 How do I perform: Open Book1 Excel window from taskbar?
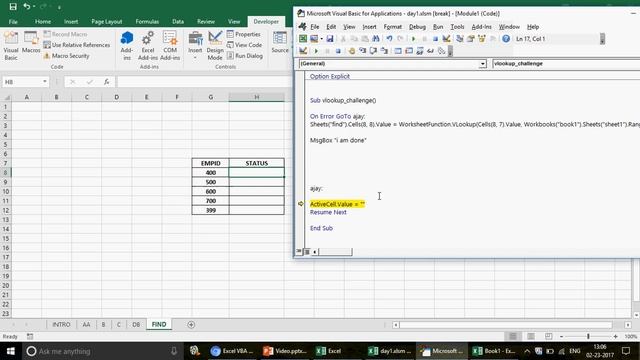pyautogui.click(x=494, y=351)
